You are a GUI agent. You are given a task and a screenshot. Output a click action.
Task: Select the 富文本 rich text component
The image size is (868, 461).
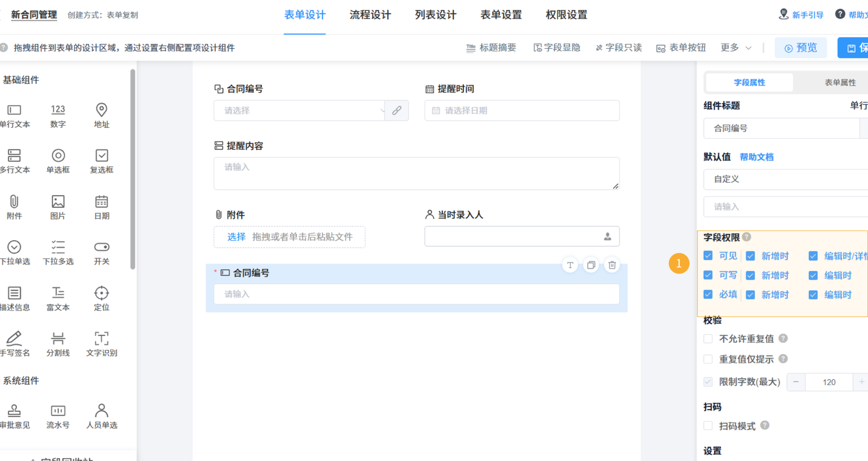[58, 299]
